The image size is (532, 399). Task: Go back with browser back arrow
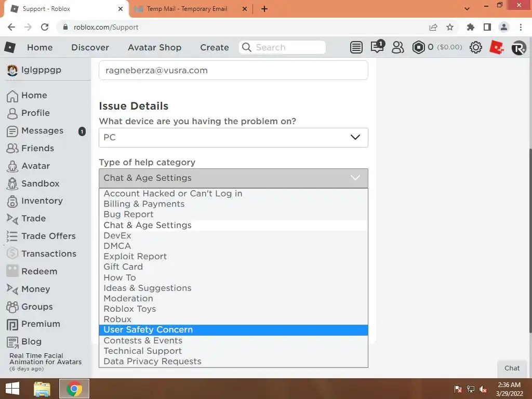tap(11, 27)
